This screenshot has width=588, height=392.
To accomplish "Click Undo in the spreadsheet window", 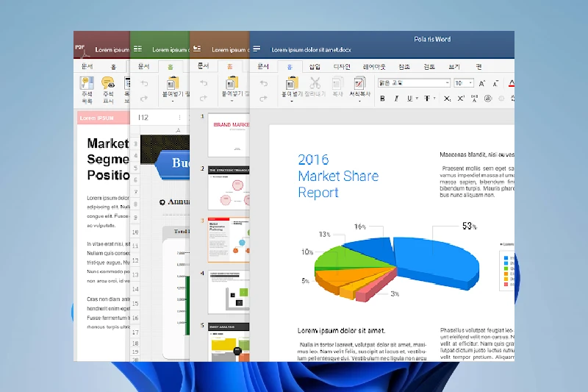I will 144,83.
